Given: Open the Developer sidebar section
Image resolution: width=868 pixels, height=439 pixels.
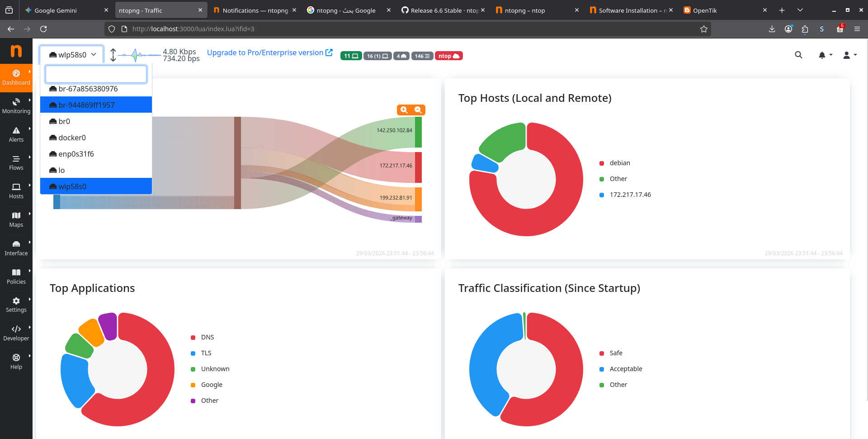Looking at the screenshot, I should 16,333.
